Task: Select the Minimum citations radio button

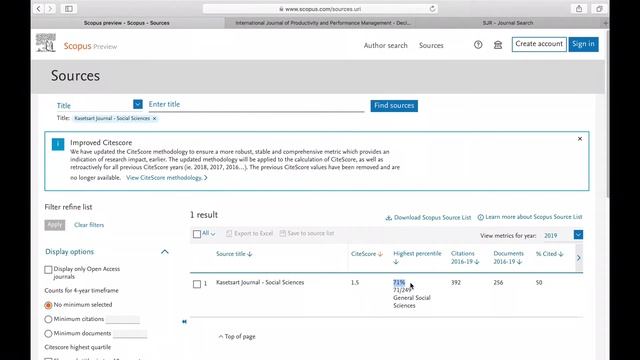Action: pos(48,319)
